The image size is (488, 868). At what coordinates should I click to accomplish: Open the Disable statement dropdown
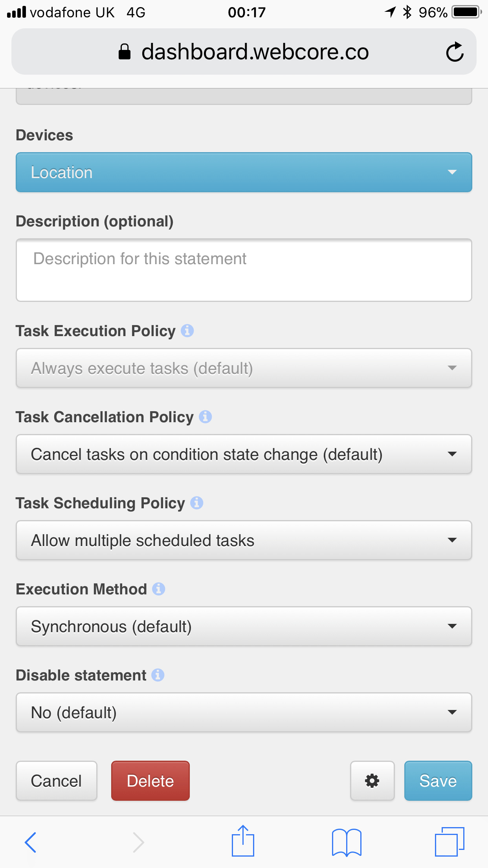tap(244, 712)
